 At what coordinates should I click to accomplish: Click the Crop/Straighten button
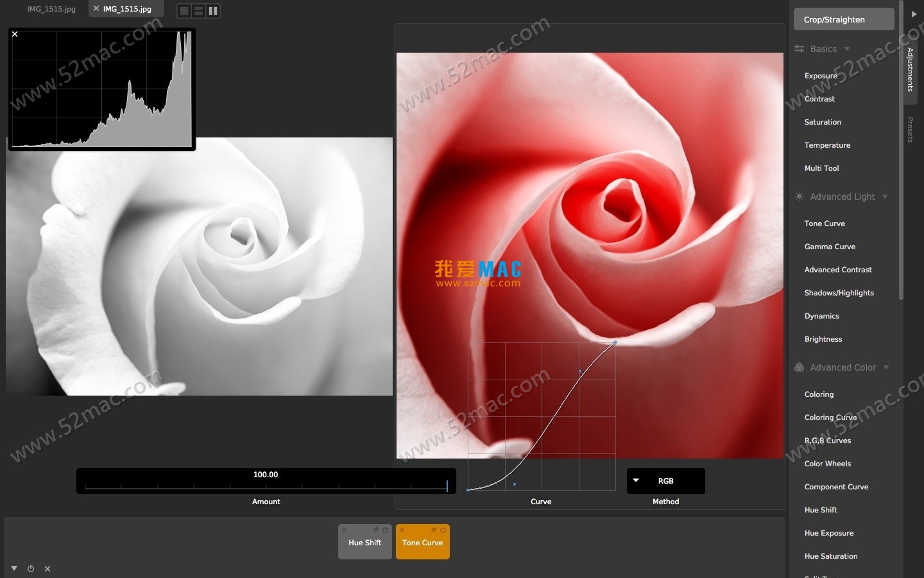[843, 19]
